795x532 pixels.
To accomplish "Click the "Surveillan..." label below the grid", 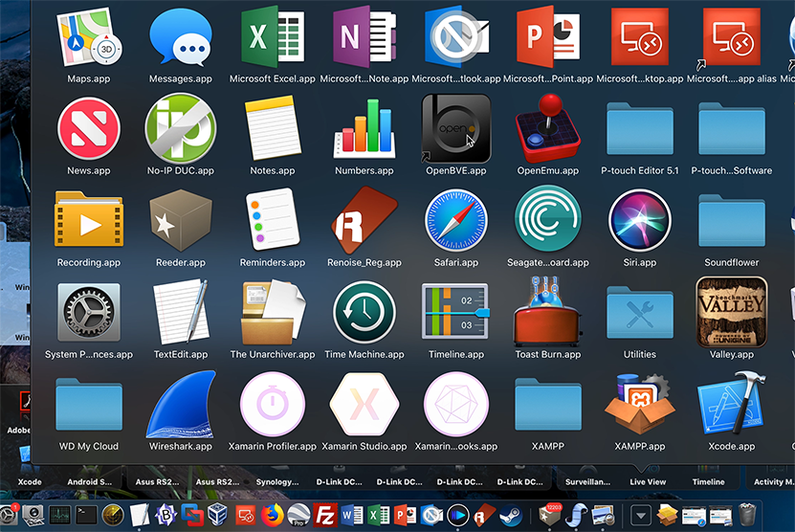I will point(587,482).
